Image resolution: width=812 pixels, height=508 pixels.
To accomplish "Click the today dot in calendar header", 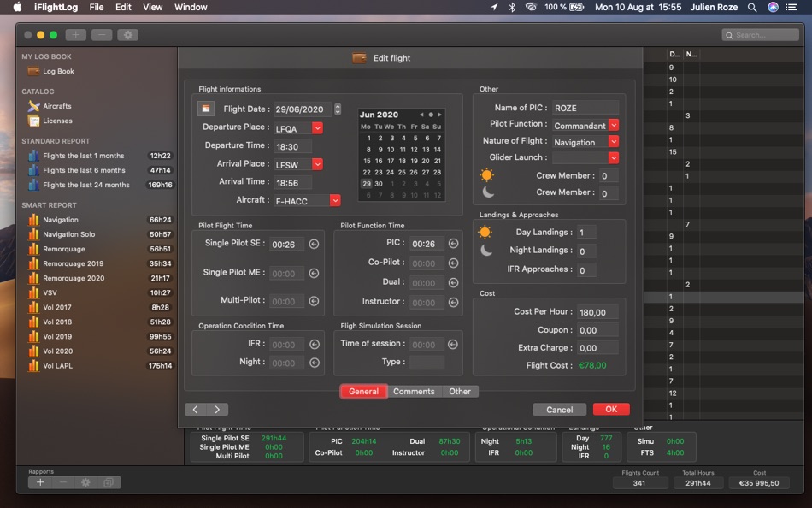I will (430, 115).
